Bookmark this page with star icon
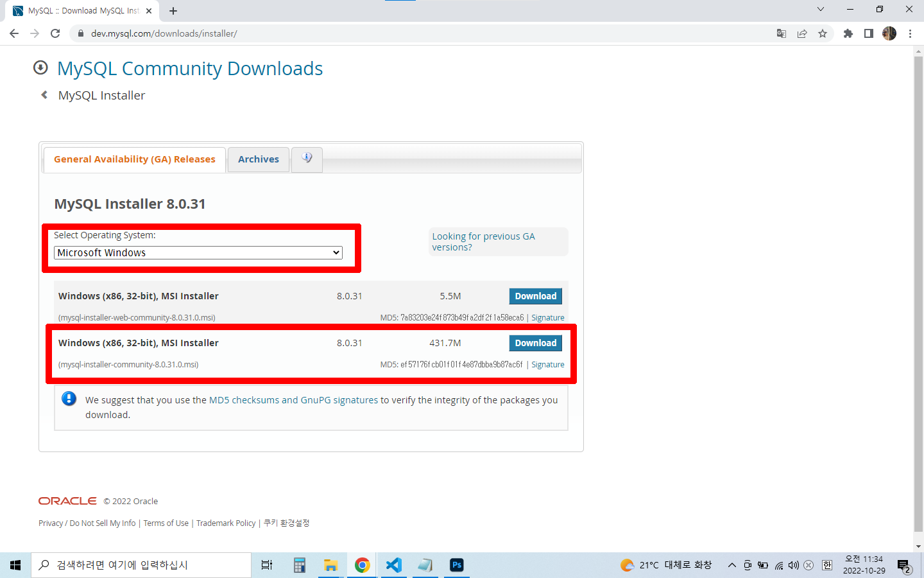Viewport: 924px width, 578px height. 823,33
